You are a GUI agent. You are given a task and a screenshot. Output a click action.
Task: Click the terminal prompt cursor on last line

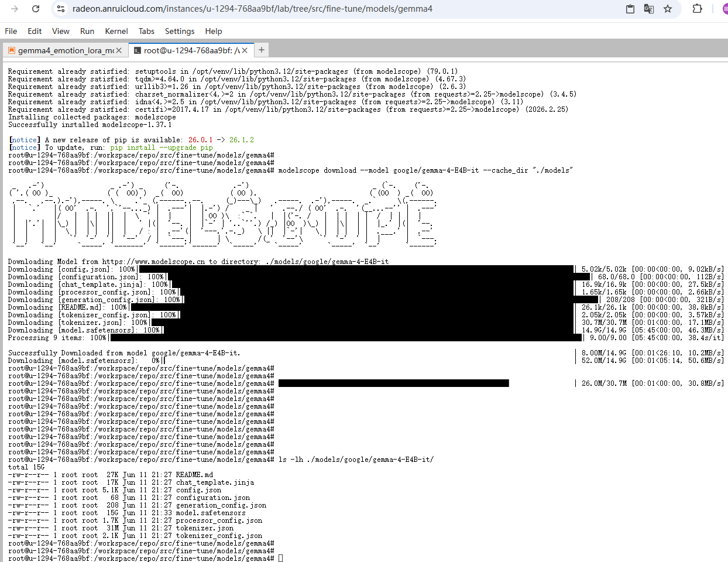click(280, 558)
